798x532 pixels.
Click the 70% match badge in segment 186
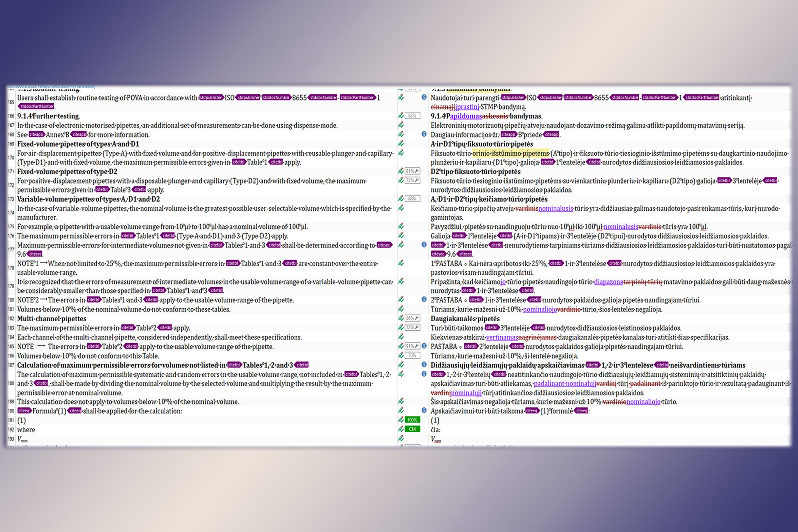(x=412, y=355)
